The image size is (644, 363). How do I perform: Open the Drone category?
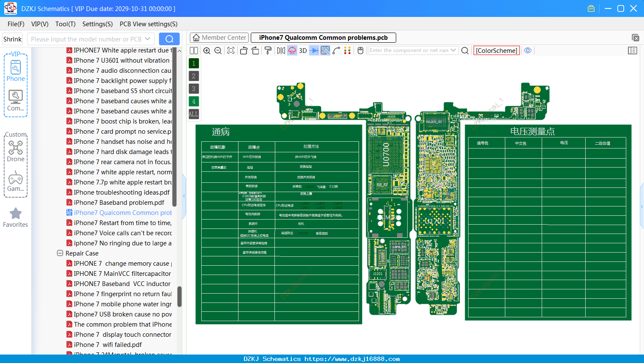click(16, 151)
